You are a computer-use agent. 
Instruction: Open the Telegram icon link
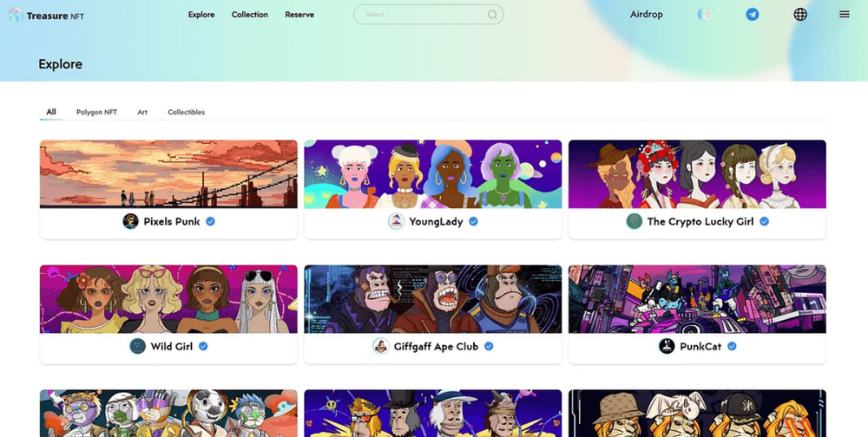753,15
